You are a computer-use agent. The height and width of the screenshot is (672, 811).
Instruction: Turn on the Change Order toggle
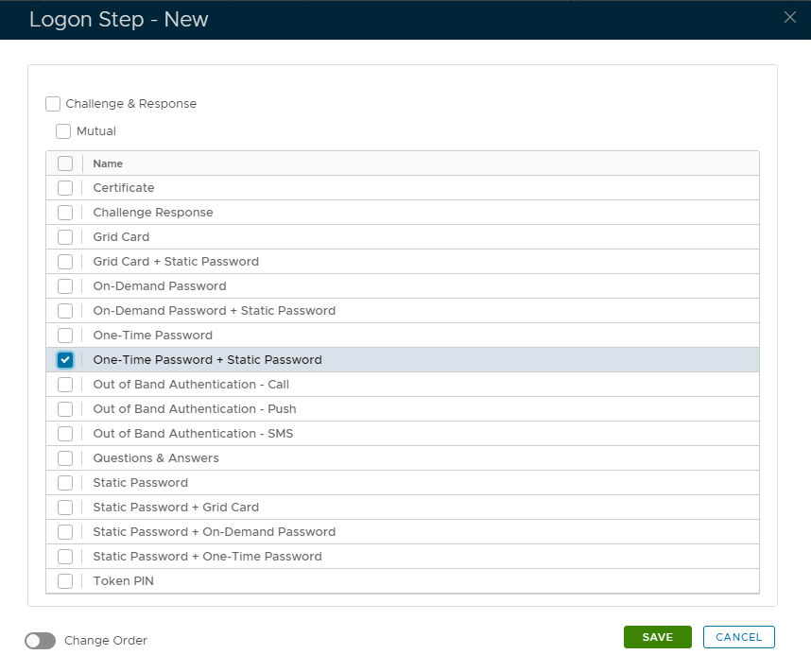pos(41,641)
